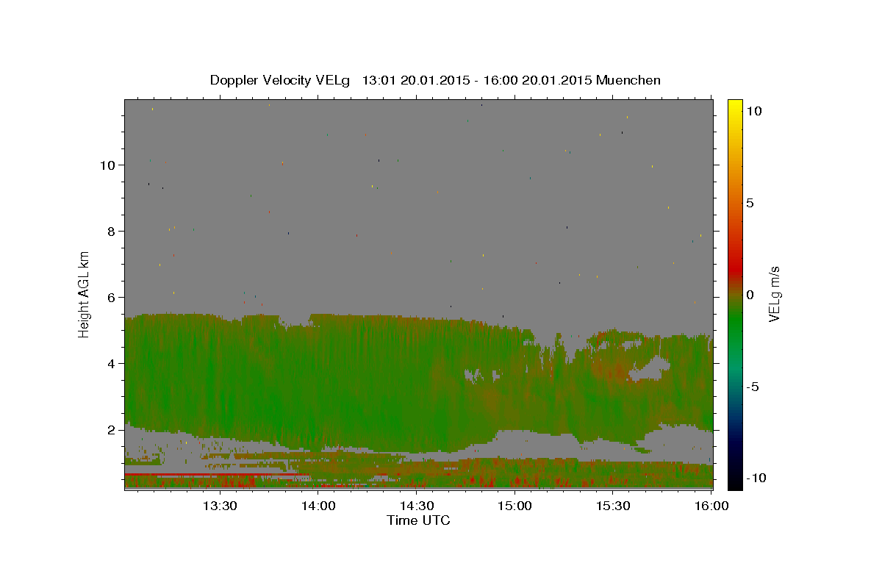Viewport: 882px width, 588px height.
Task: Select the 16:00 time tick label
Action: tap(711, 506)
